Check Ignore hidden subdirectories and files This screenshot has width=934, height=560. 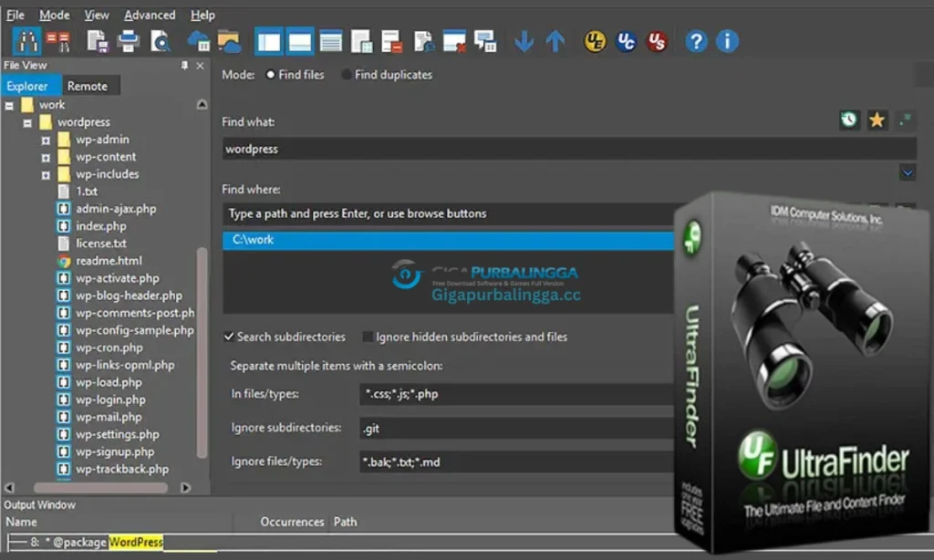pyautogui.click(x=368, y=337)
